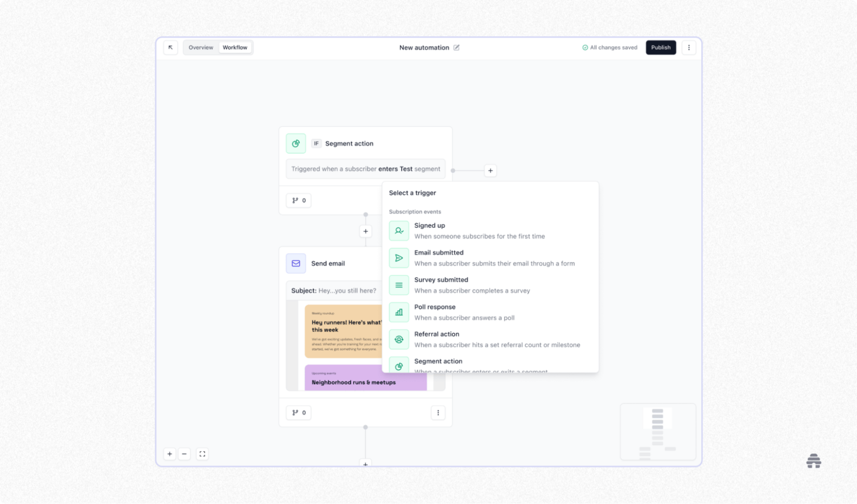Screen dimensions: 857x504
Task: Open Send email step options menu
Action: (x=438, y=413)
